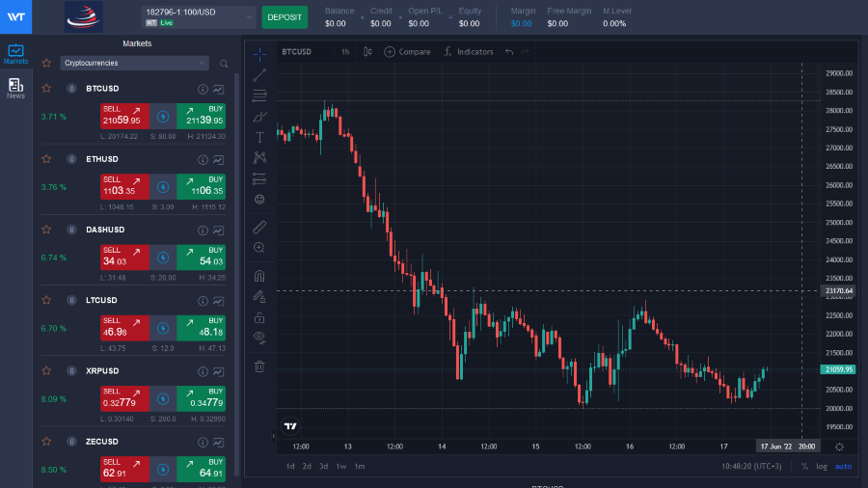Buy BTCUSD at 21139.95
868x488 pixels.
pyautogui.click(x=201, y=116)
